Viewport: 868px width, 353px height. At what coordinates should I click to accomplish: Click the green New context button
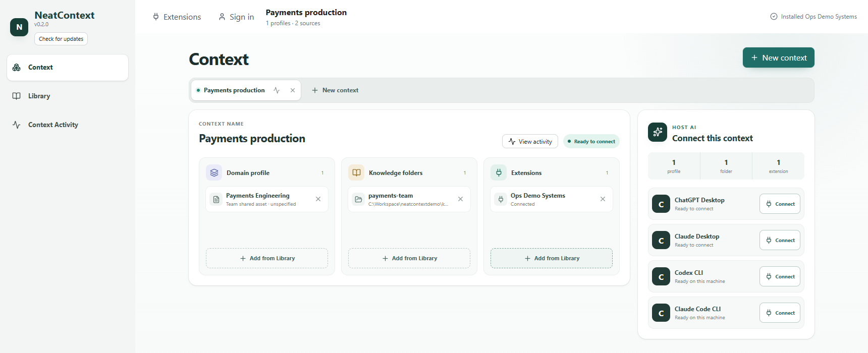click(779, 57)
